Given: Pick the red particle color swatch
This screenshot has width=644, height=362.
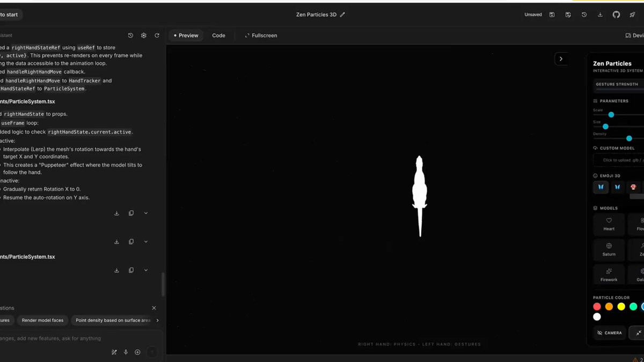Looking at the screenshot, I should pos(597,306).
